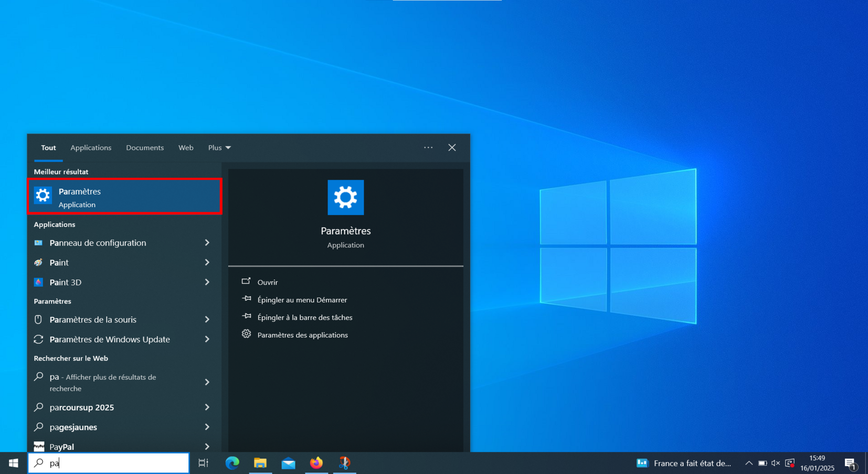Open the Mail app taskbar icon
The width and height of the screenshot is (868, 474).
pyautogui.click(x=288, y=463)
